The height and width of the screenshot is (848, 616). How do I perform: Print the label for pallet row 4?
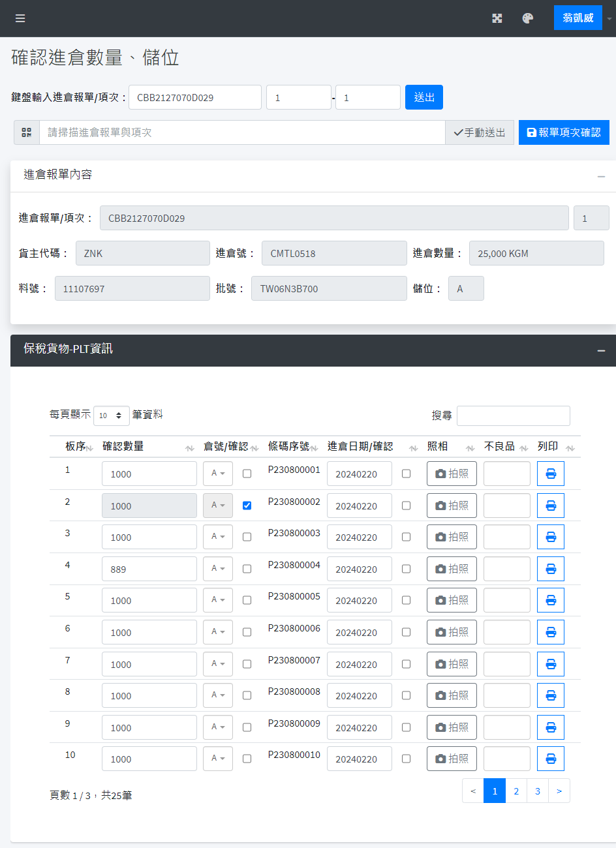[x=551, y=569]
